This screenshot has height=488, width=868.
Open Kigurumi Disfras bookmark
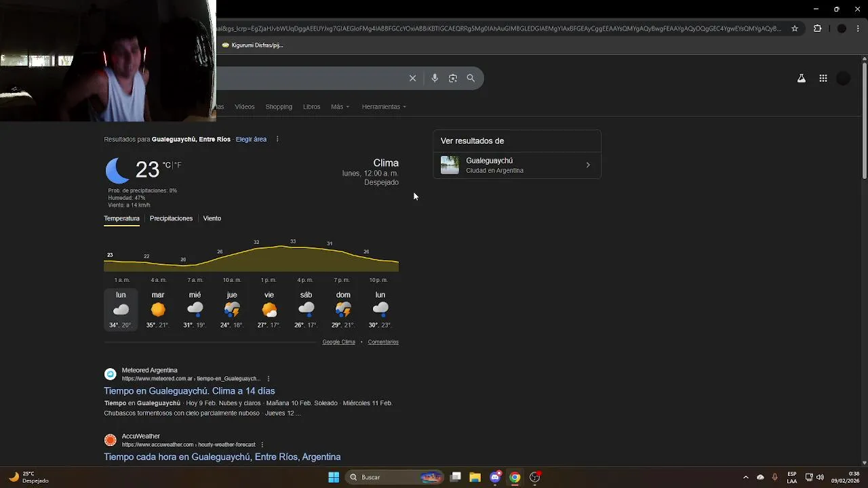pyautogui.click(x=252, y=45)
